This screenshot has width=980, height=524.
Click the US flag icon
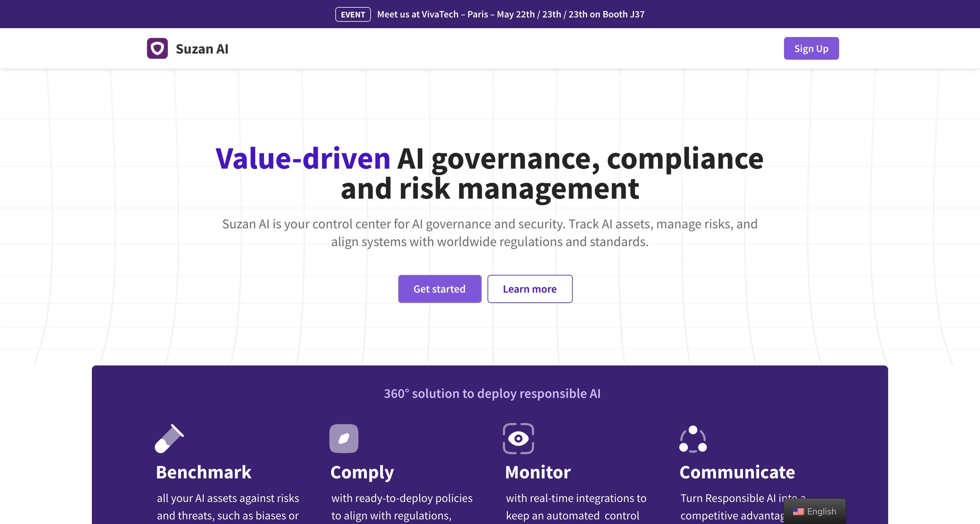click(x=798, y=511)
